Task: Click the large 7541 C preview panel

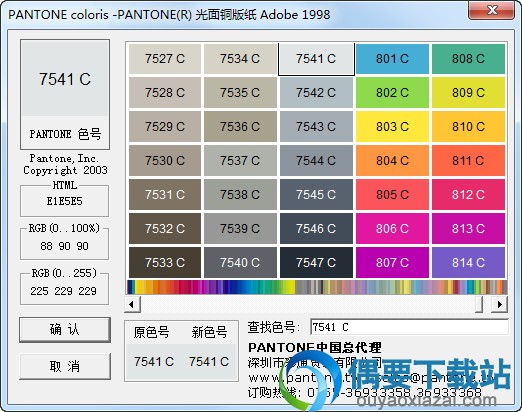Action: point(65,79)
